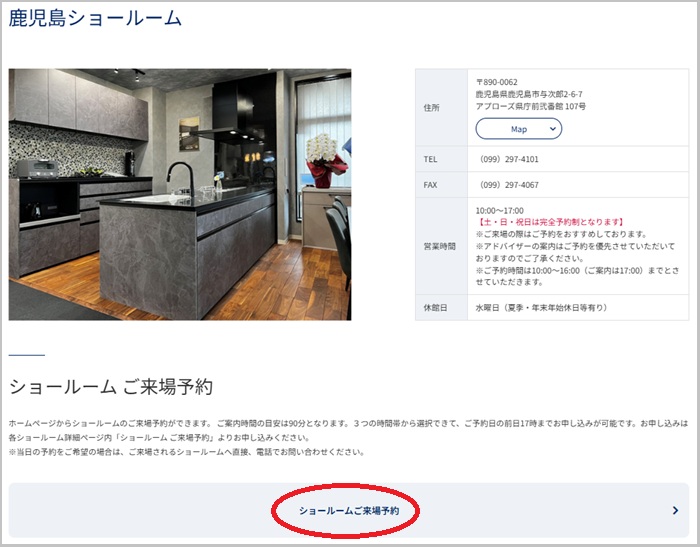Screen dimensions: 700x547
Task: Click the postal code 〒890-0062
Action: 496,82
